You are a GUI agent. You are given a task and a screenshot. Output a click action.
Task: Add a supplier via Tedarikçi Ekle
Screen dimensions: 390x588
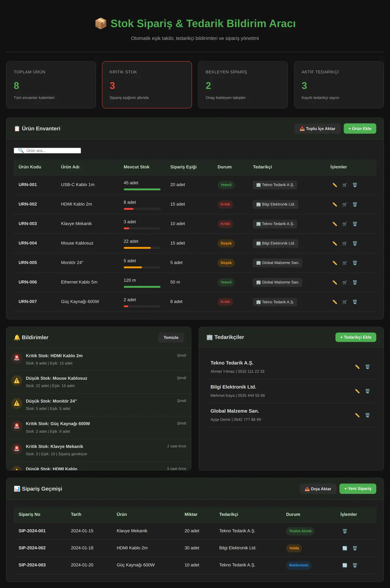click(x=356, y=337)
